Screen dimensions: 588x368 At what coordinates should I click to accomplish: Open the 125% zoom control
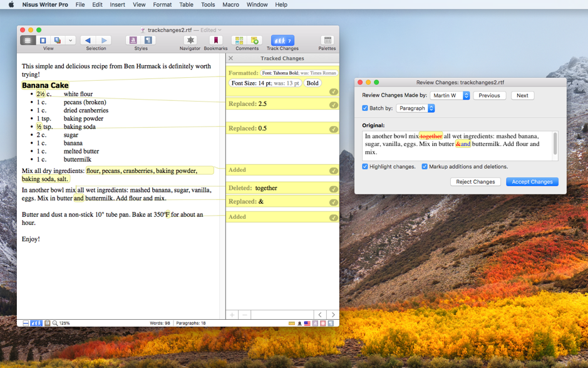pos(61,323)
